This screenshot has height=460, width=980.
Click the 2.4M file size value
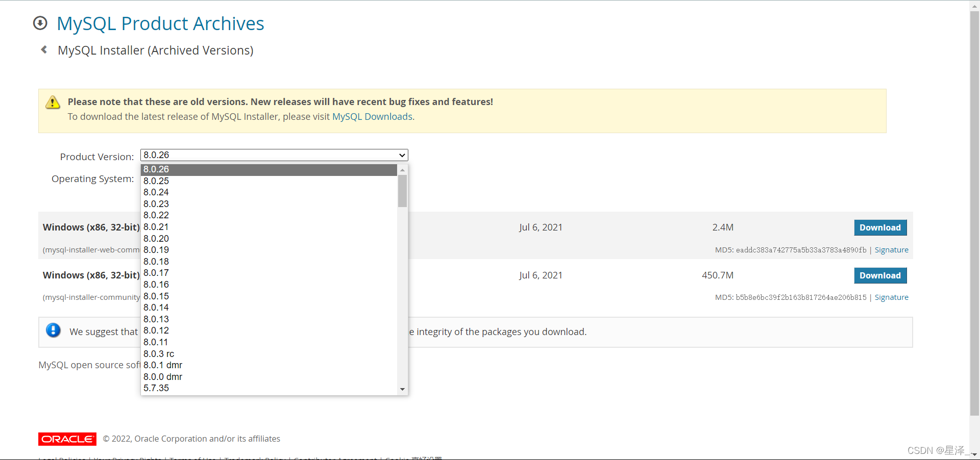(723, 227)
